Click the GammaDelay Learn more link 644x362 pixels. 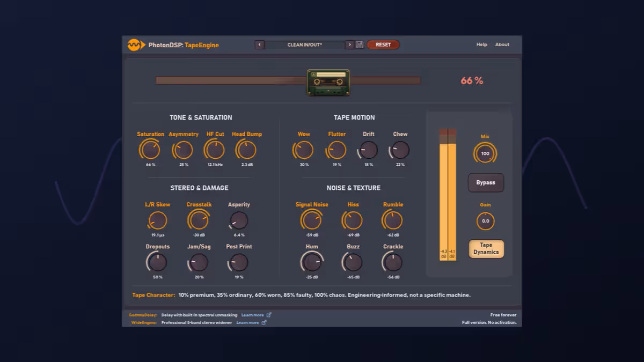252,315
